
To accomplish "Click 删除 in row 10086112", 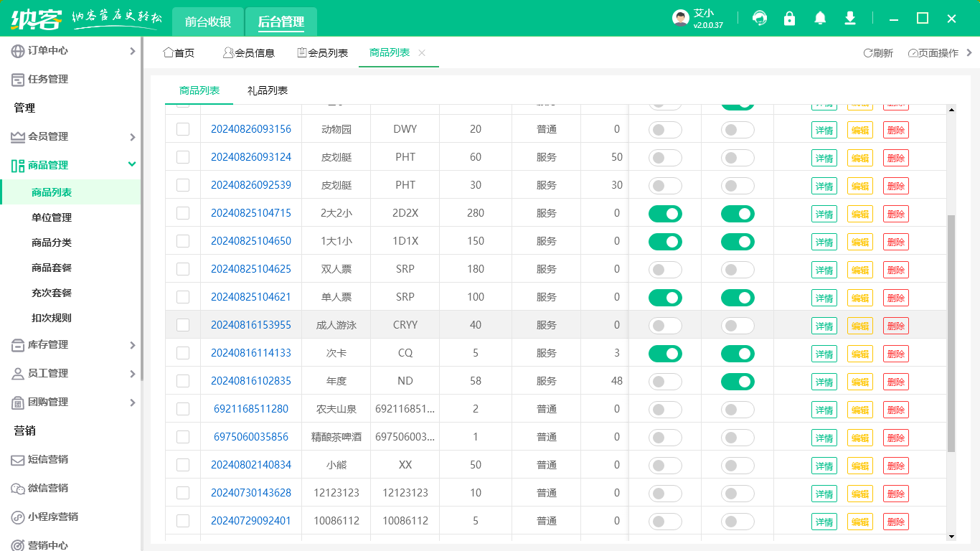I will pos(896,522).
